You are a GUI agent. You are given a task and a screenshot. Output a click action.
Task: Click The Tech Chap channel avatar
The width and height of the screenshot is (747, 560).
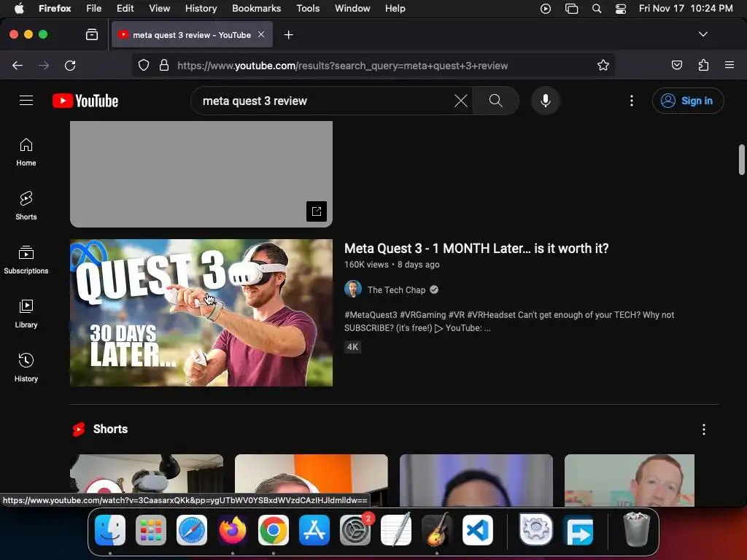click(x=353, y=289)
